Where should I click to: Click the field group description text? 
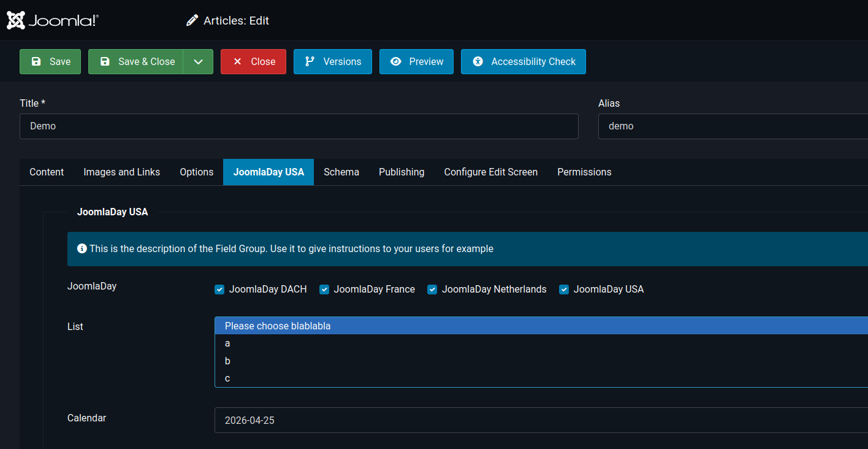coord(291,249)
